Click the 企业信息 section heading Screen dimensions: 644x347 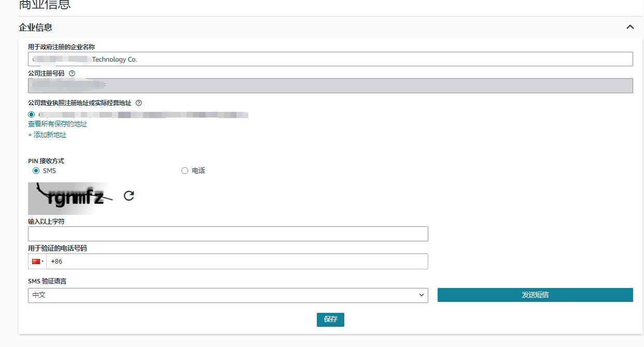[35, 27]
